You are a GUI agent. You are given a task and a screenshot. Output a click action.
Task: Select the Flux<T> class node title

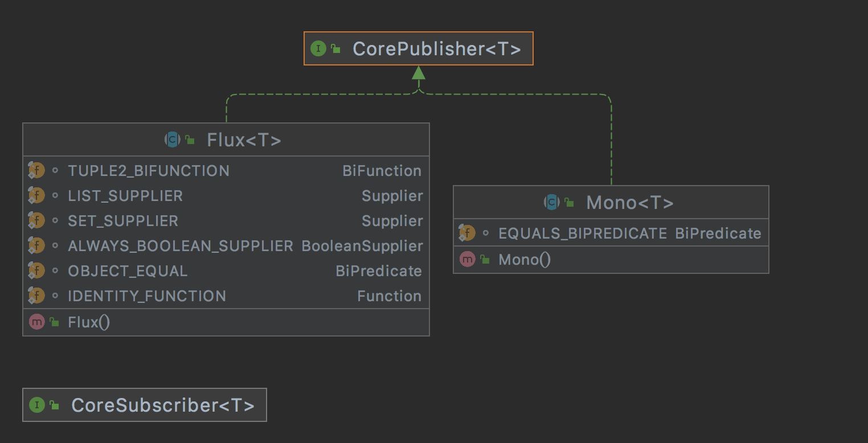pyautogui.click(x=244, y=139)
